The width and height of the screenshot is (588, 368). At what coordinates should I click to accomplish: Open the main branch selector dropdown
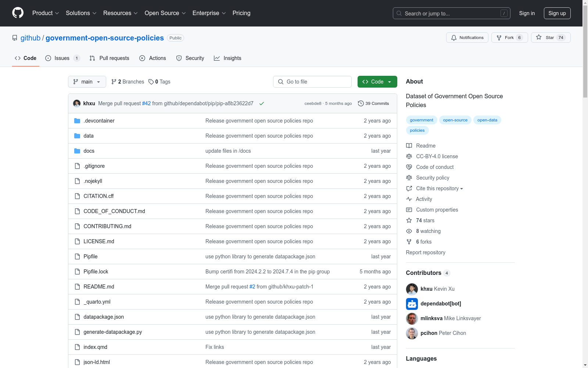pyautogui.click(x=87, y=82)
